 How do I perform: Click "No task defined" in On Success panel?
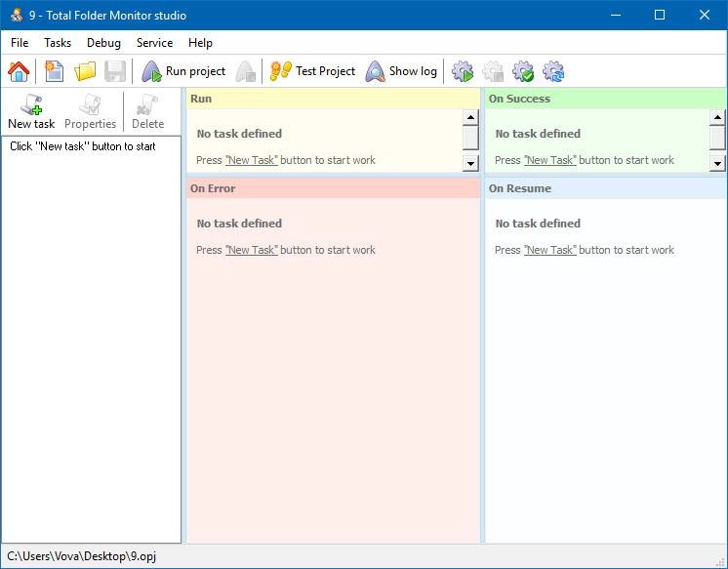(538, 134)
